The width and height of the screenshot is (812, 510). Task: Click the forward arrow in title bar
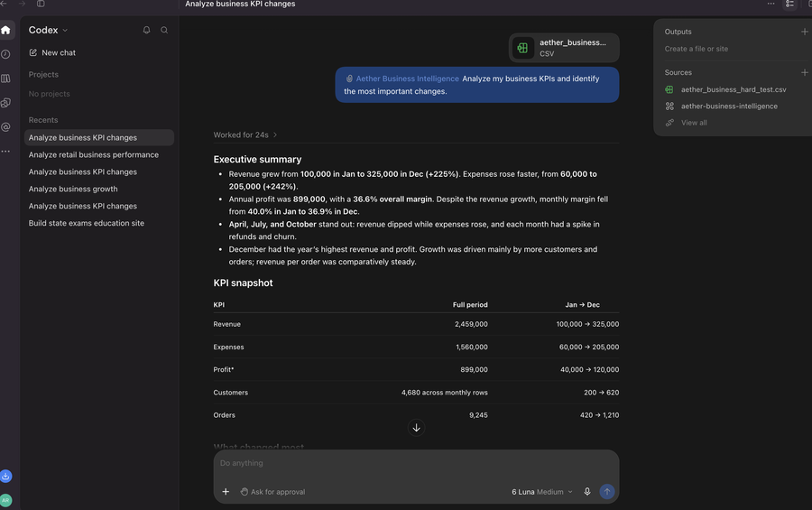[x=22, y=4]
